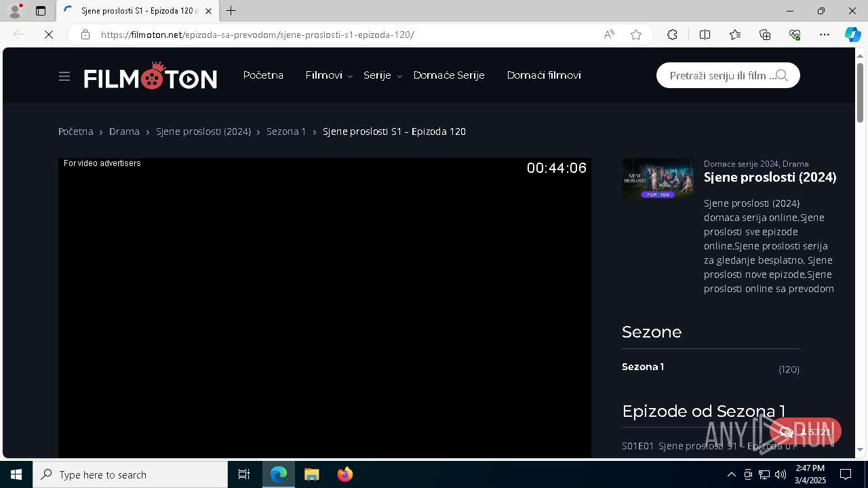Screen dimensions: 868x488
Task: Open the Favorites list
Action: click(735, 35)
